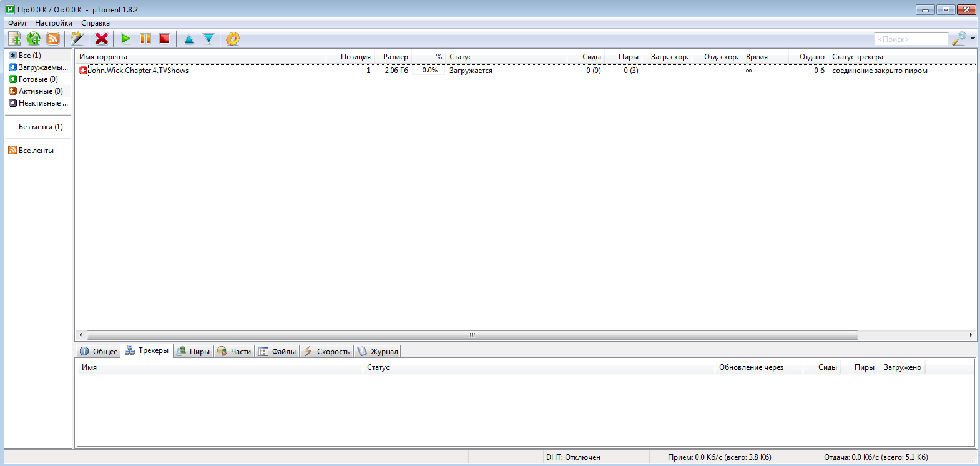Click the red Stop torrent icon

tap(165, 39)
